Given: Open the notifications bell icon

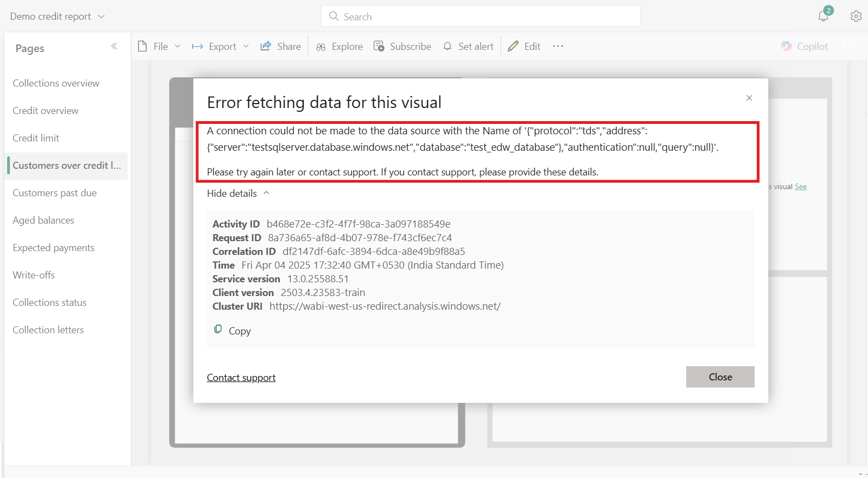Looking at the screenshot, I should point(823,16).
